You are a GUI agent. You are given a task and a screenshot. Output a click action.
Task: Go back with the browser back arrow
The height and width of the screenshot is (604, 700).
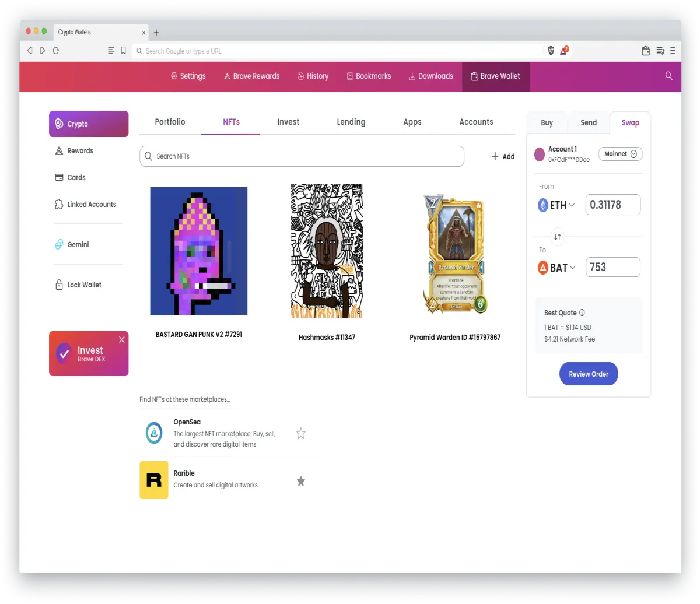[x=30, y=51]
